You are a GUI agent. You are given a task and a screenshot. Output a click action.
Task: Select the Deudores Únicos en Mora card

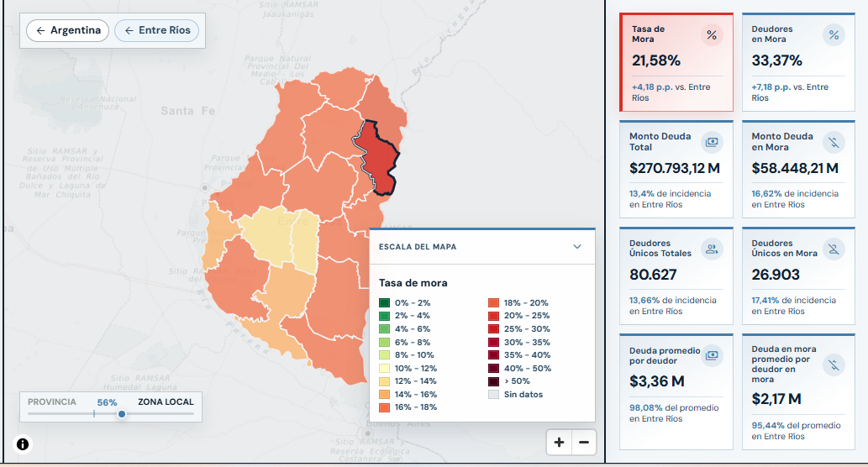click(x=798, y=276)
